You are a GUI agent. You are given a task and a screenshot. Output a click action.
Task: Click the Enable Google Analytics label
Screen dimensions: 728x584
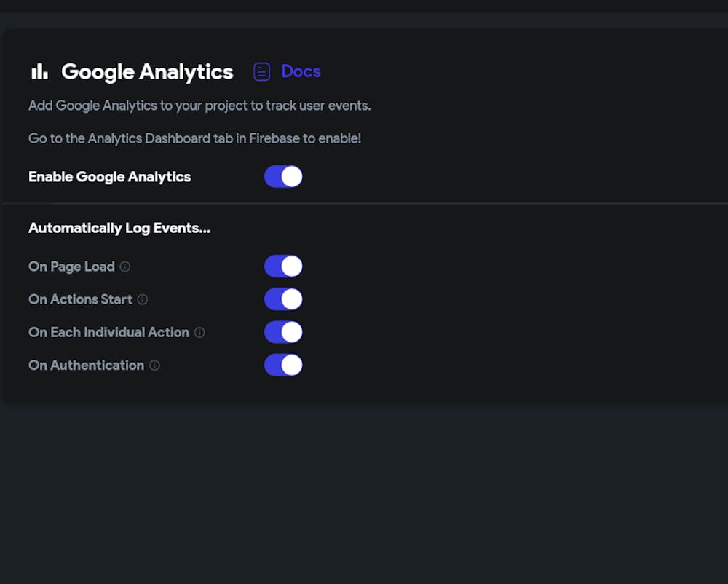(x=109, y=177)
